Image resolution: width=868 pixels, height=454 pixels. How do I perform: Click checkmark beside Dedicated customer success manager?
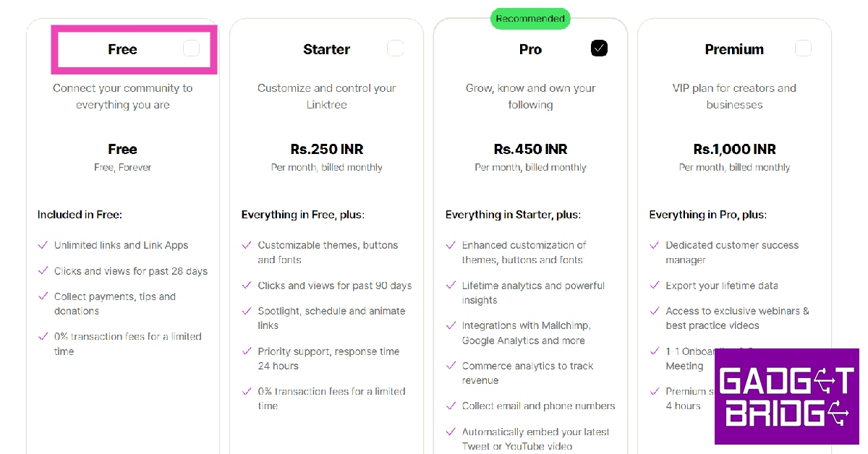pyautogui.click(x=655, y=245)
